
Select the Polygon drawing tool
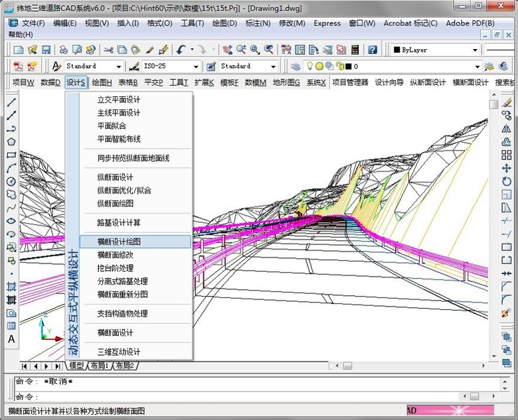[x=11, y=141]
